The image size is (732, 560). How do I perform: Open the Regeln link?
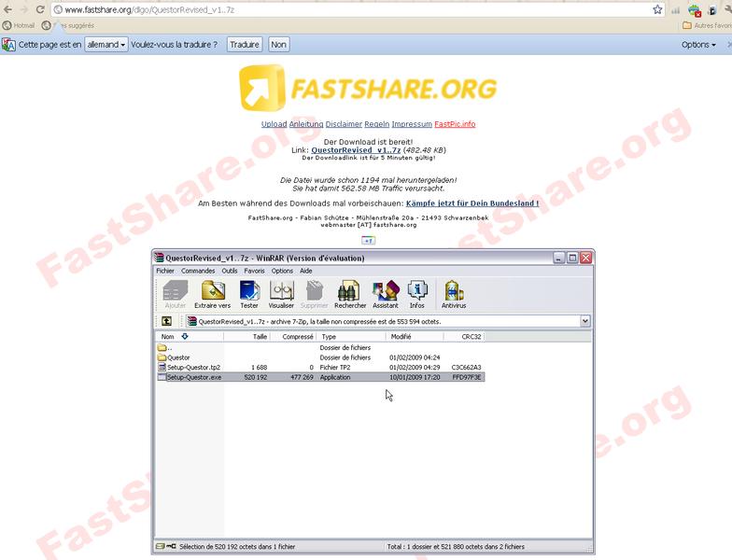[x=377, y=124]
